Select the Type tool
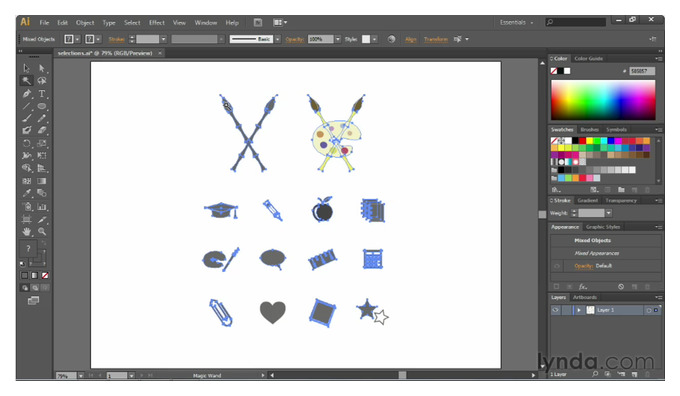The image size is (680, 396). coord(42,93)
